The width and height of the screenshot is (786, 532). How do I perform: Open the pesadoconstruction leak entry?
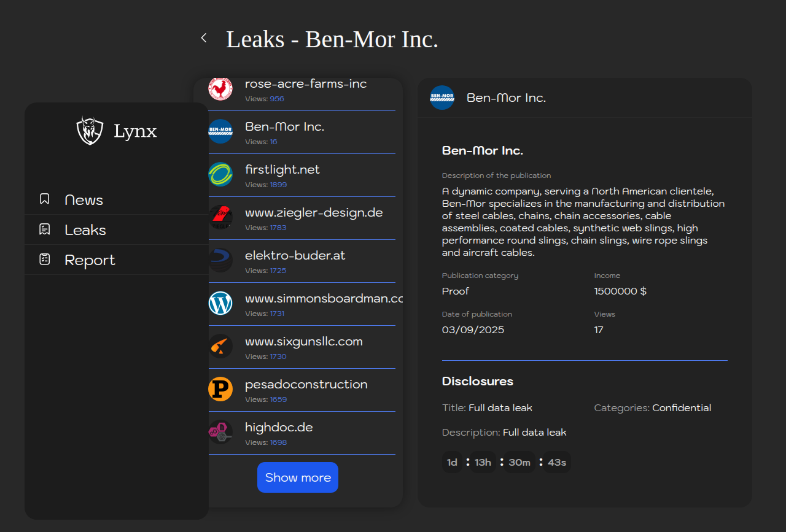pyautogui.click(x=302, y=390)
